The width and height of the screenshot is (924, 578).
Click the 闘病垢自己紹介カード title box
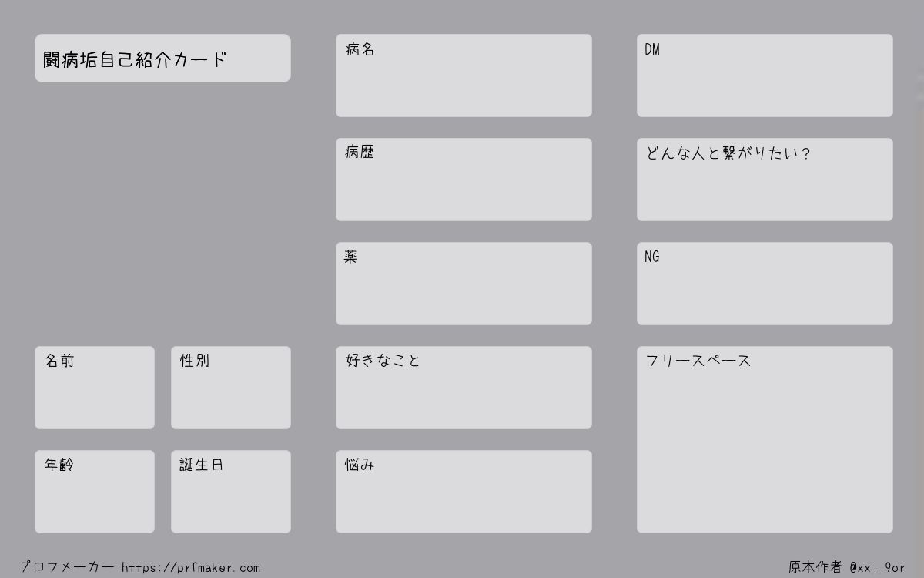point(162,58)
